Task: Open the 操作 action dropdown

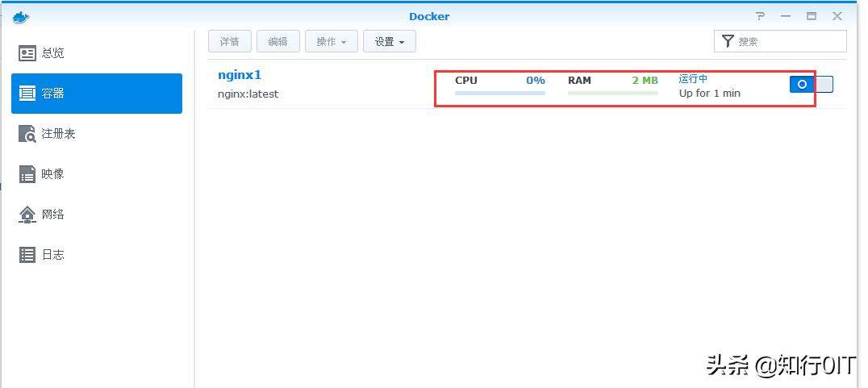Action: click(x=332, y=41)
